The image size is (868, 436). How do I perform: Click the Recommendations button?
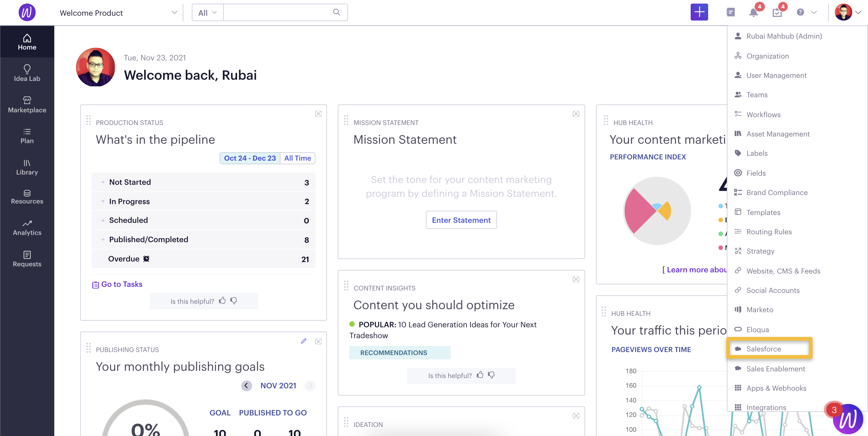point(400,353)
